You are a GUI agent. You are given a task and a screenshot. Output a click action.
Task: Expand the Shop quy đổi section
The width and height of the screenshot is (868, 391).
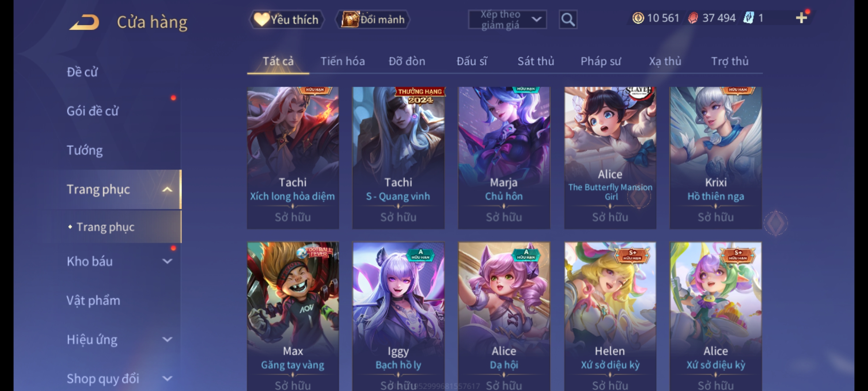tap(167, 378)
